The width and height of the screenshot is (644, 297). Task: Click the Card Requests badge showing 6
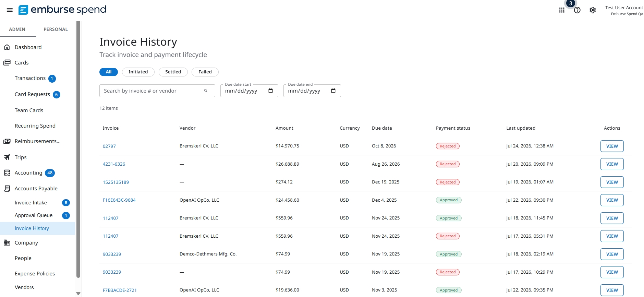tap(57, 94)
